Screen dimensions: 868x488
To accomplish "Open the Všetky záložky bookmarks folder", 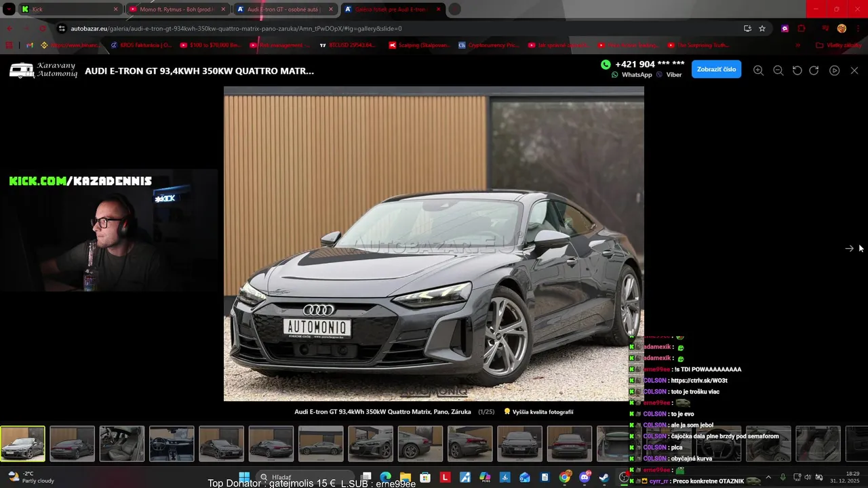I will click(x=839, y=45).
